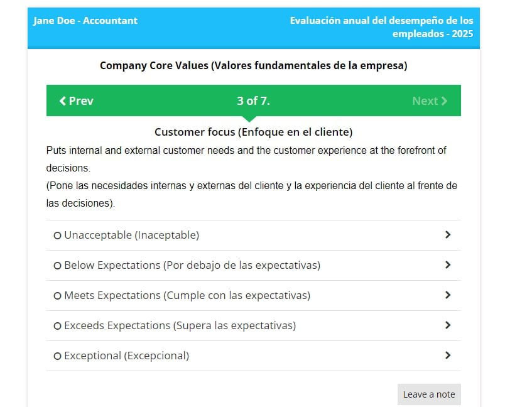
Task: Click the "Jane Doe - Accountant" header label
Action: coord(84,21)
